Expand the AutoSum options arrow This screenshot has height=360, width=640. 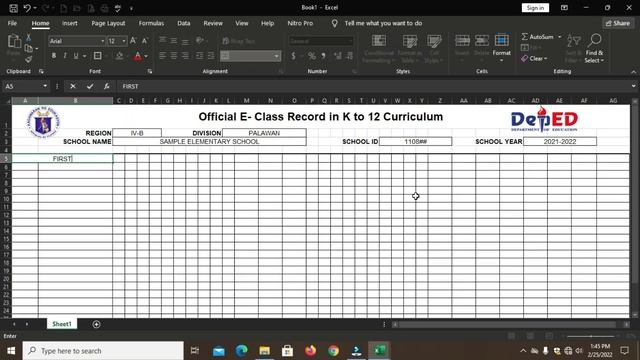click(x=560, y=37)
